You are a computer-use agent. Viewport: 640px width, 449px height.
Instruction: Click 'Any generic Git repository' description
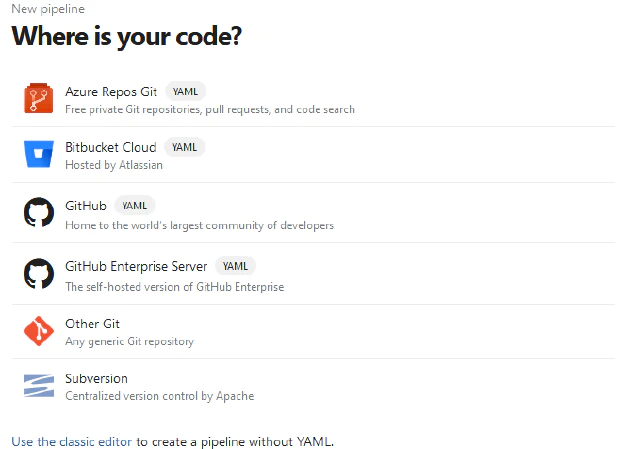click(129, 341)
